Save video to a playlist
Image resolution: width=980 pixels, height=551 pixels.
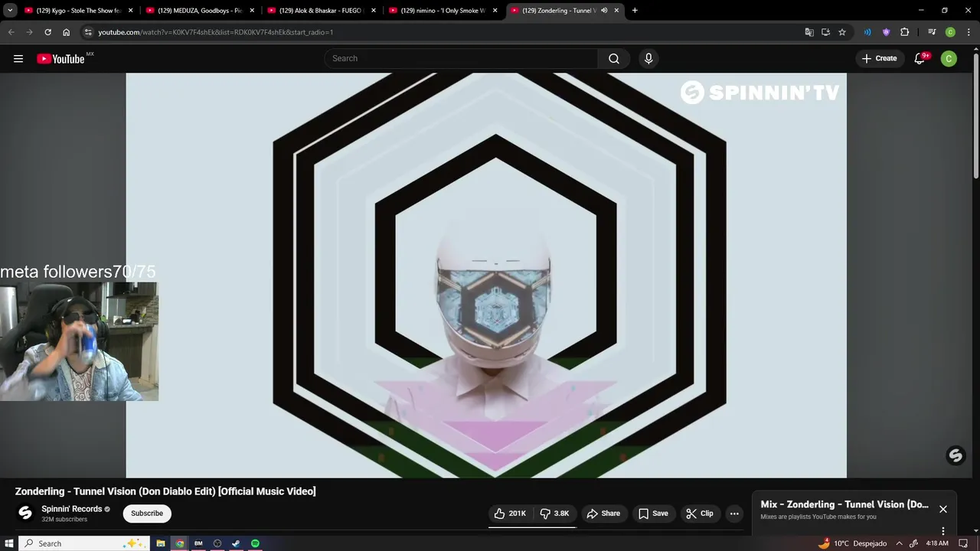click(653, 514)
